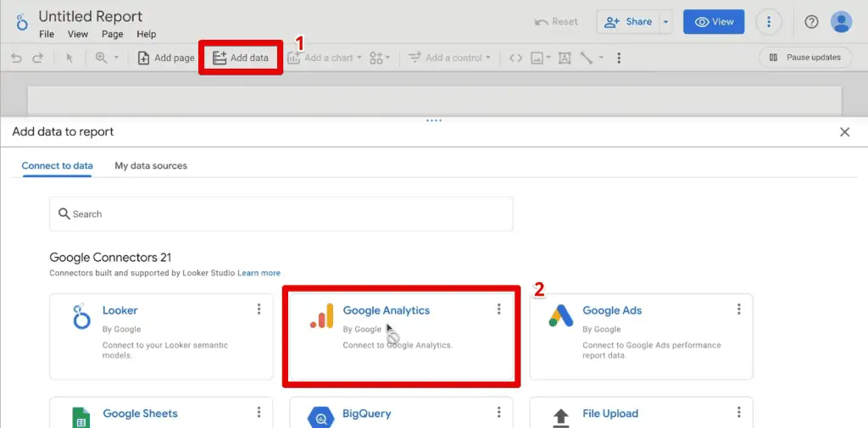The image size is (868, 428).
Task: Click the Reset button
Action: click(x=556, y=21)
